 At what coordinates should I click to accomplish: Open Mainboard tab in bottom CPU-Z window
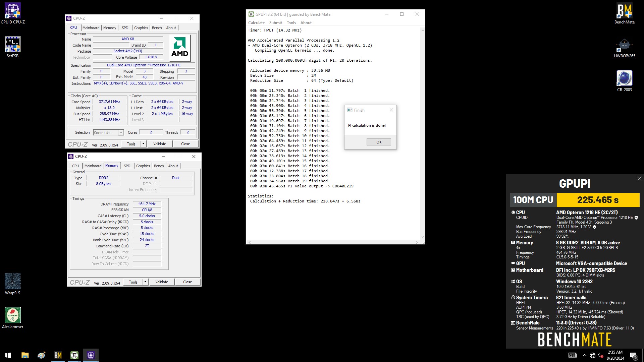pyautogui.click(x=93, y=166)
